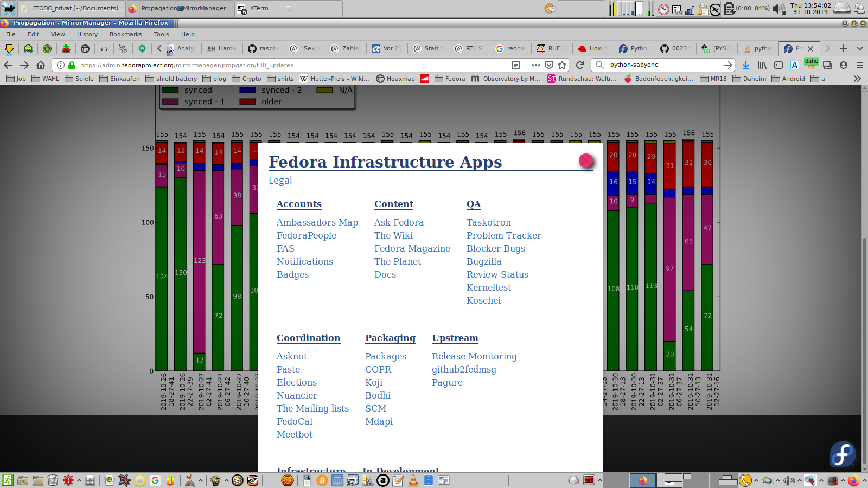
Task: Open the FedoraPeople link
Action: 307,235
